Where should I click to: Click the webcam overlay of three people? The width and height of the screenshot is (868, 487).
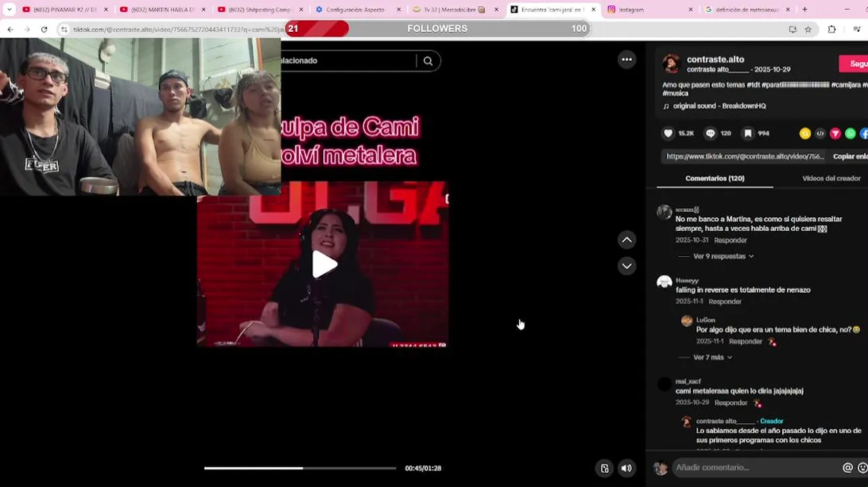point(141,117)
